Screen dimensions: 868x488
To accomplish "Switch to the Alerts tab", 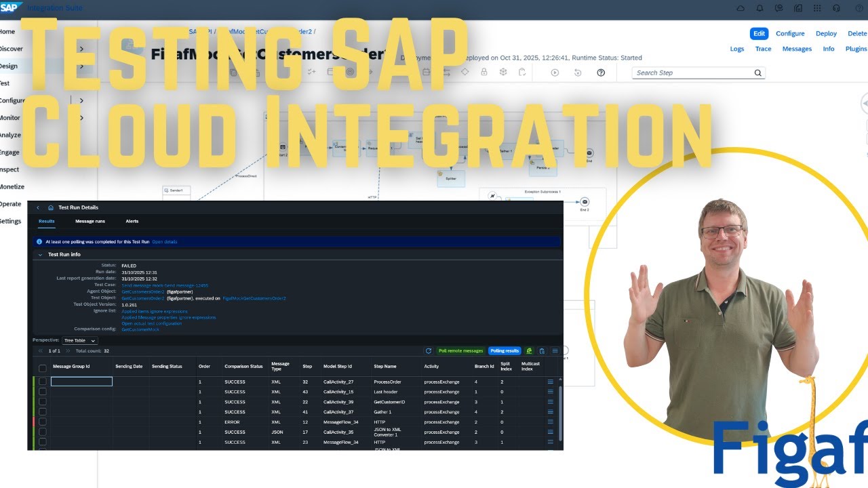I will (132, 222).
